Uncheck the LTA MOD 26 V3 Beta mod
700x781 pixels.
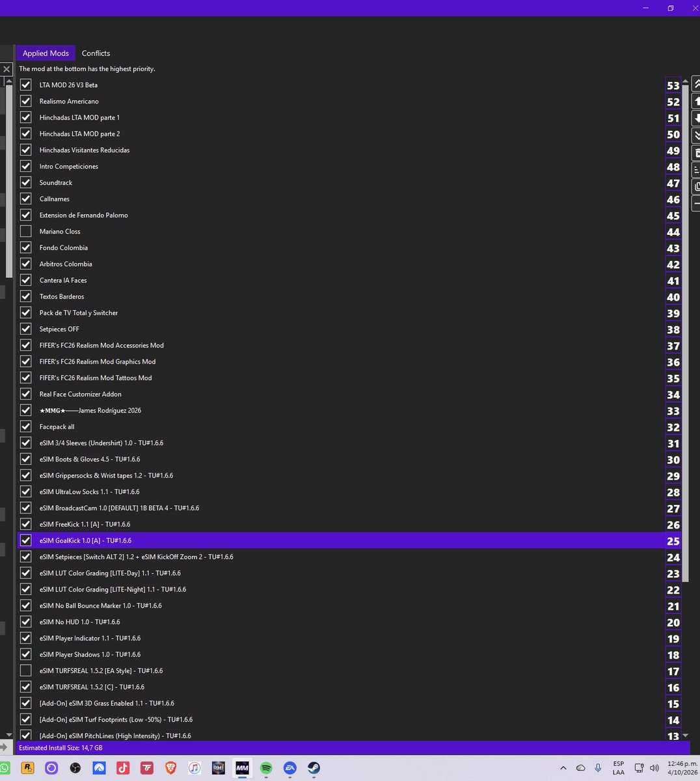(x=26, y=85)
